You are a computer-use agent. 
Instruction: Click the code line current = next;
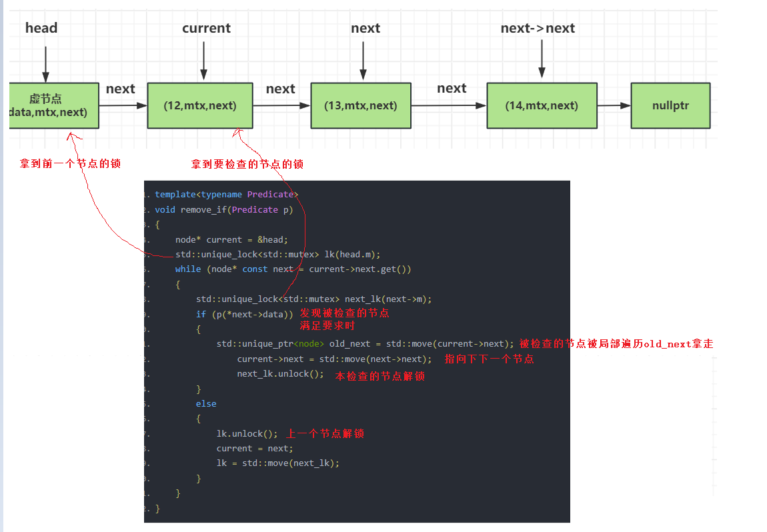click(255, 449)
